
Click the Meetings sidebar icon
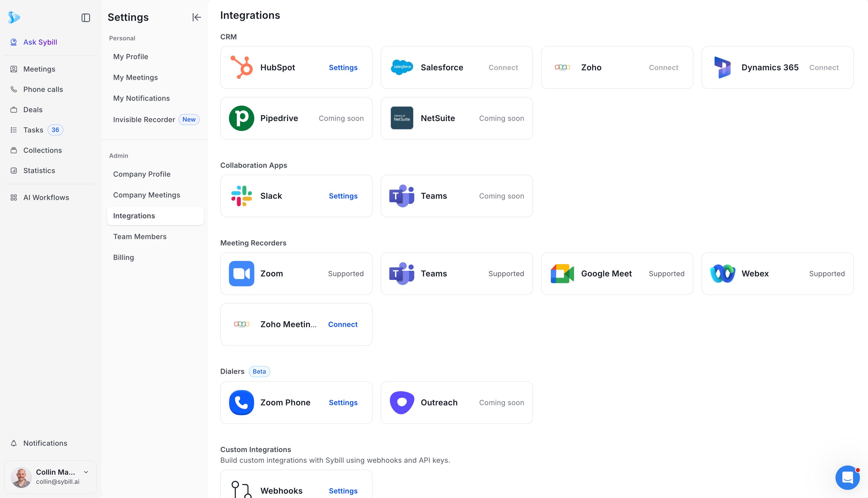[x=14, y=69]
